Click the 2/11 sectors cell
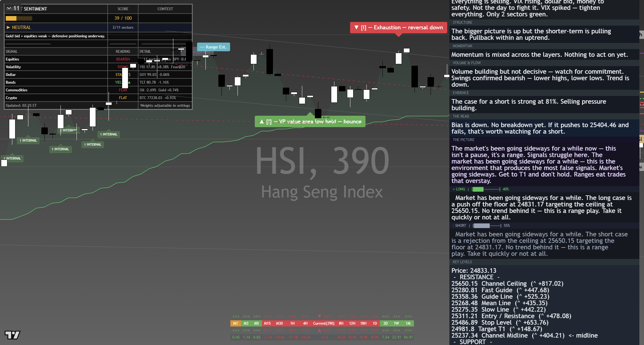This screenshot has width=644, height=345. click(x=123, y=27)
